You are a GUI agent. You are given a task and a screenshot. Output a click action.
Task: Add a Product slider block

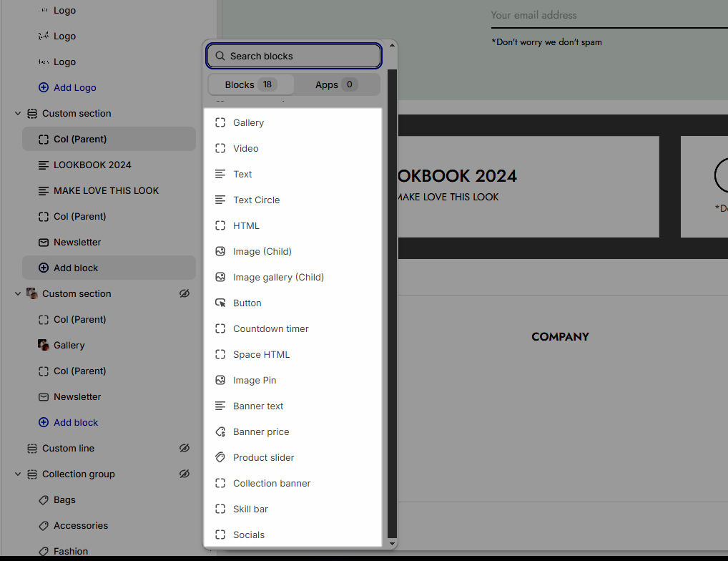point(293,457)
